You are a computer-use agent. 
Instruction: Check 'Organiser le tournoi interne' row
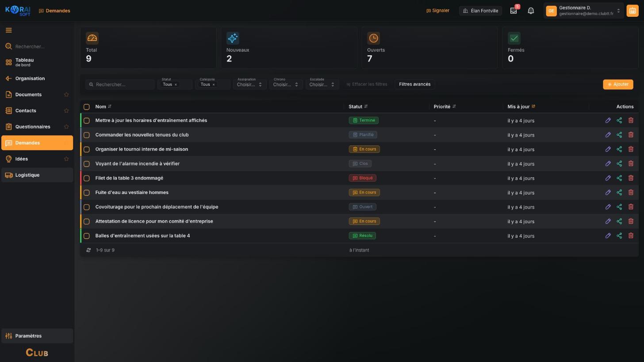[87, 149]
